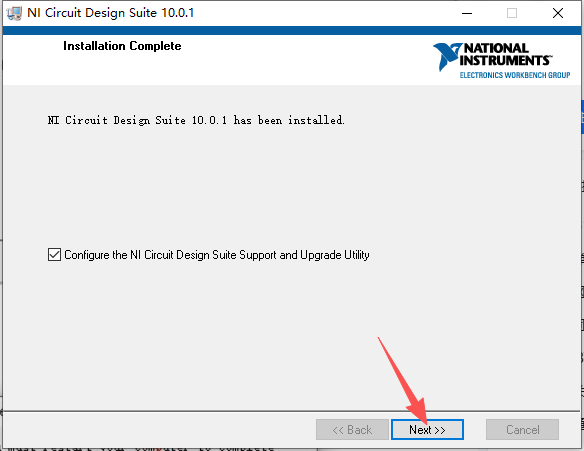The width and height of the screenshot is (584, 451).
Task: Click the Installation Complete heading
Action: point(122,46)
